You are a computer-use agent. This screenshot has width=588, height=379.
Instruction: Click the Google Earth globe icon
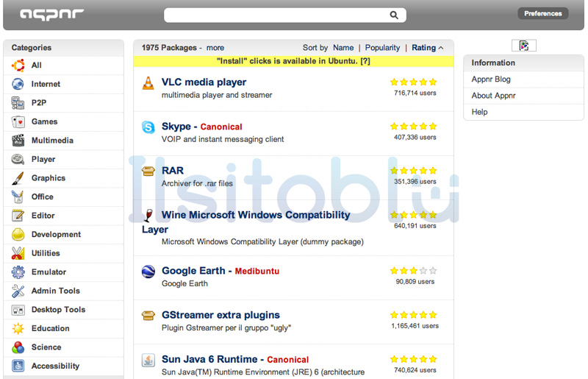coord(148,272)
